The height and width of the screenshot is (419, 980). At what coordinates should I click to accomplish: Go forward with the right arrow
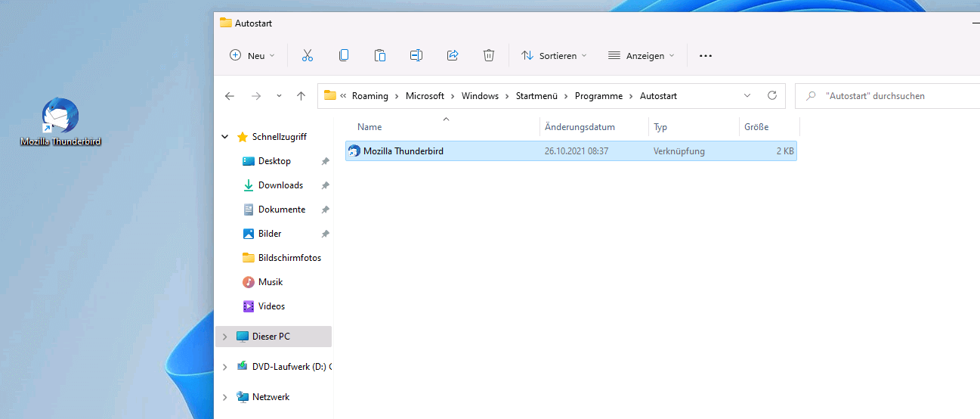click(256, 96)
